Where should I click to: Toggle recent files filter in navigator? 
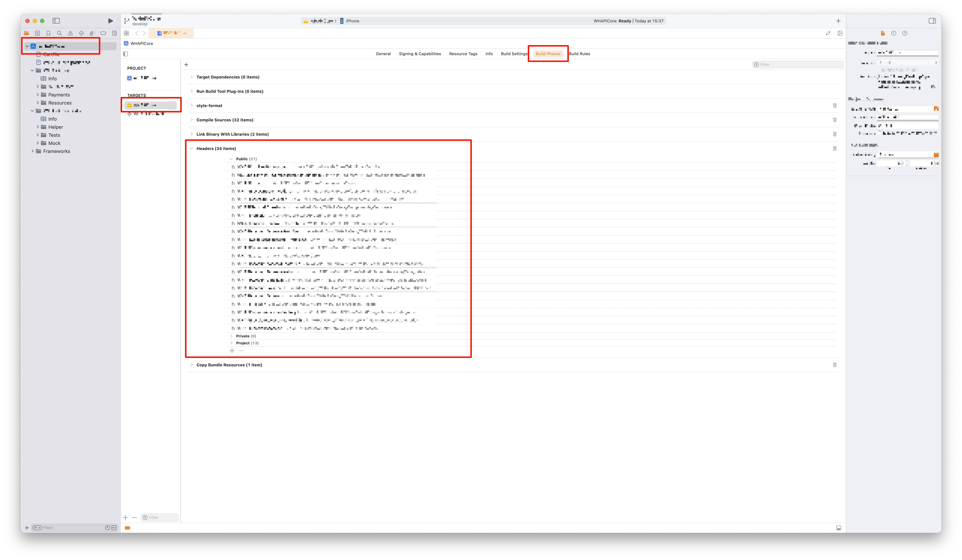click(x=107, y=528)
